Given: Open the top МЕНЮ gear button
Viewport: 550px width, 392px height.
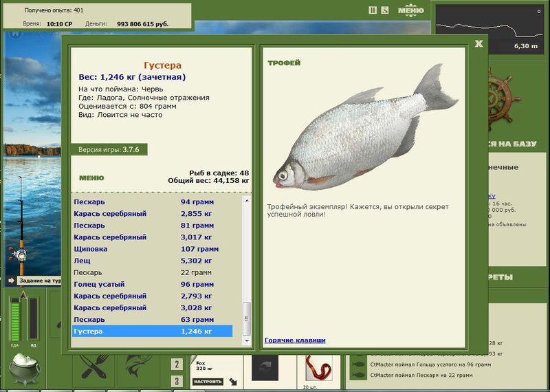Looking at the screenshot, I should point(410,10).
